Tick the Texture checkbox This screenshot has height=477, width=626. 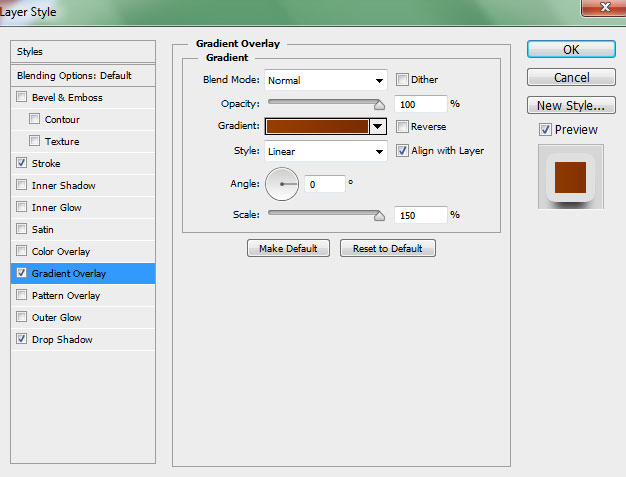point(34,141)
